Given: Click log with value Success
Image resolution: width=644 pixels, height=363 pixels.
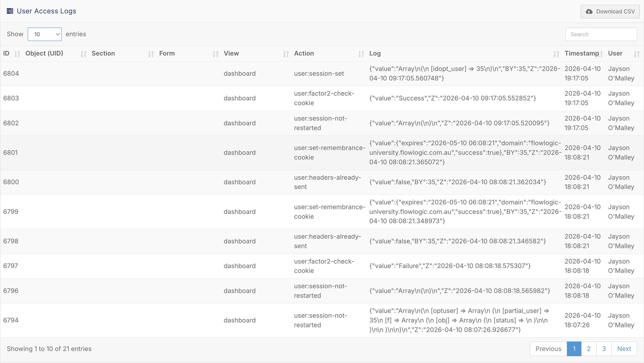Looking at the screenshot, I should pyautogui.click(x=452, y=98).
